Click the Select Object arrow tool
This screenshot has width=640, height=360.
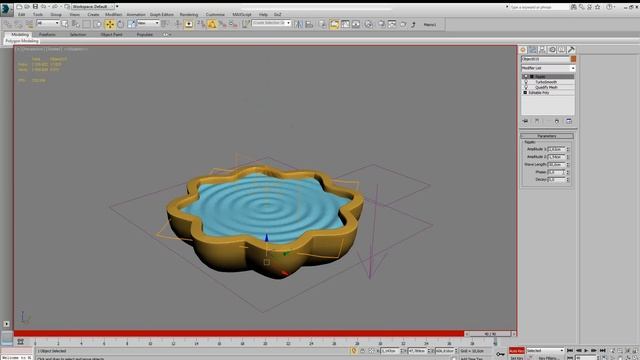(65, 24)
